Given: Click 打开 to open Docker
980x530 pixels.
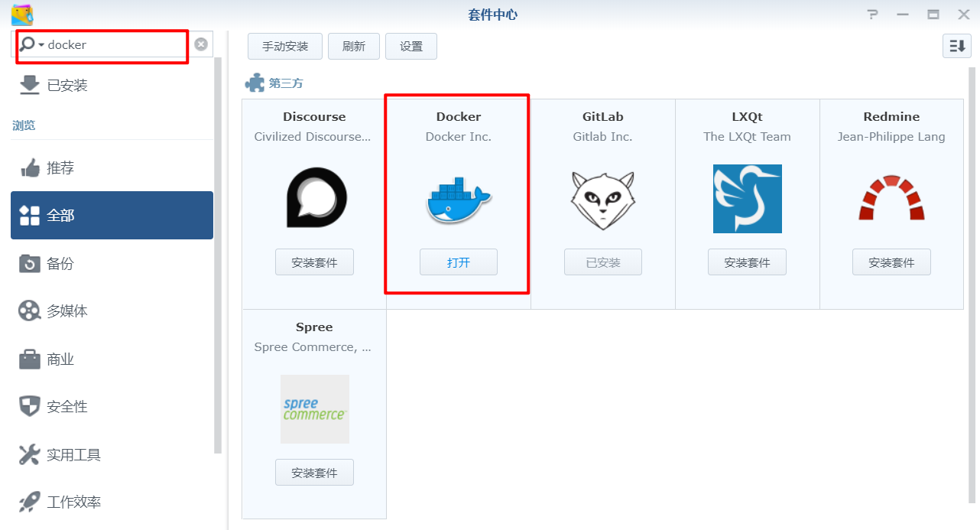Looking at the screenshot, I should [459, 262].
